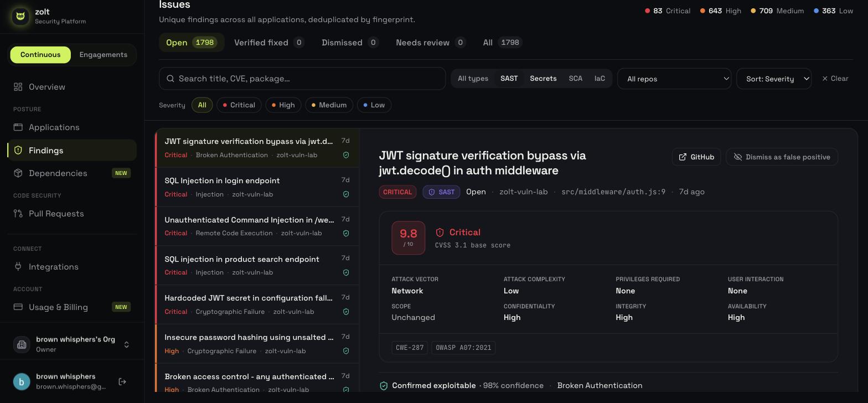Click verified shield icon on Hardcoded JWT secret row
The height and width of the screenshot is (403, 868).
click(346, 312)
